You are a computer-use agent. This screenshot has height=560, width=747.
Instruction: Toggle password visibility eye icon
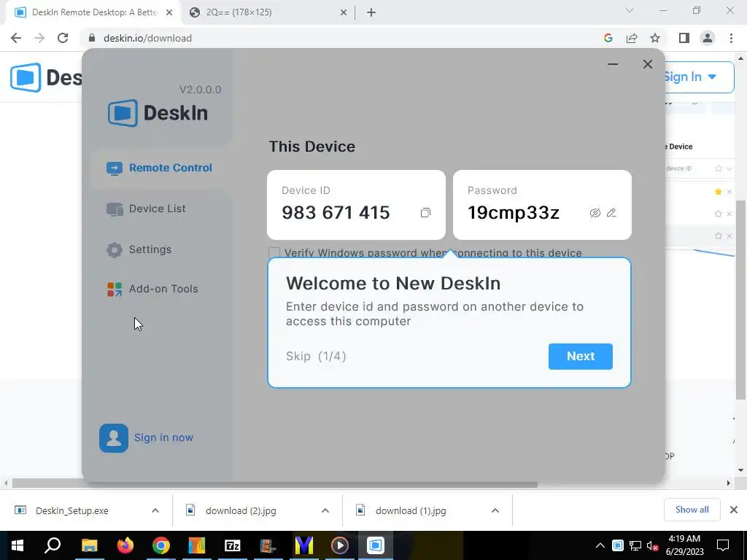[x=595, y=213]
